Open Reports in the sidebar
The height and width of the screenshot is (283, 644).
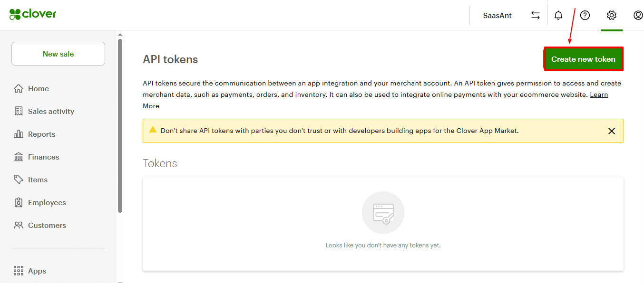(41, 134)
